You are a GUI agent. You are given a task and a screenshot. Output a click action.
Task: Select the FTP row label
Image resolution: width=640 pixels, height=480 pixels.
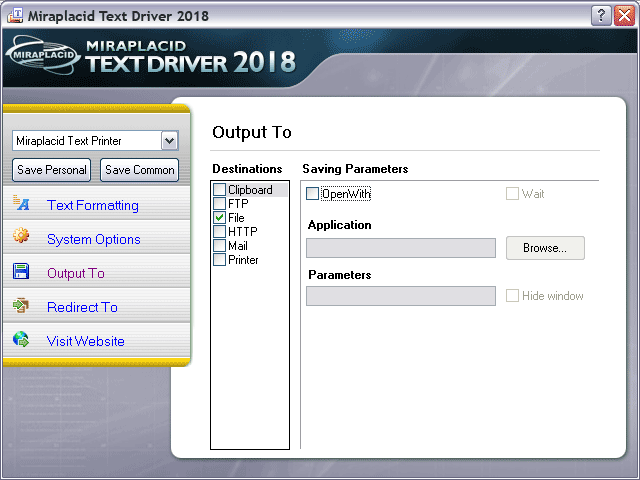[238, 203]
